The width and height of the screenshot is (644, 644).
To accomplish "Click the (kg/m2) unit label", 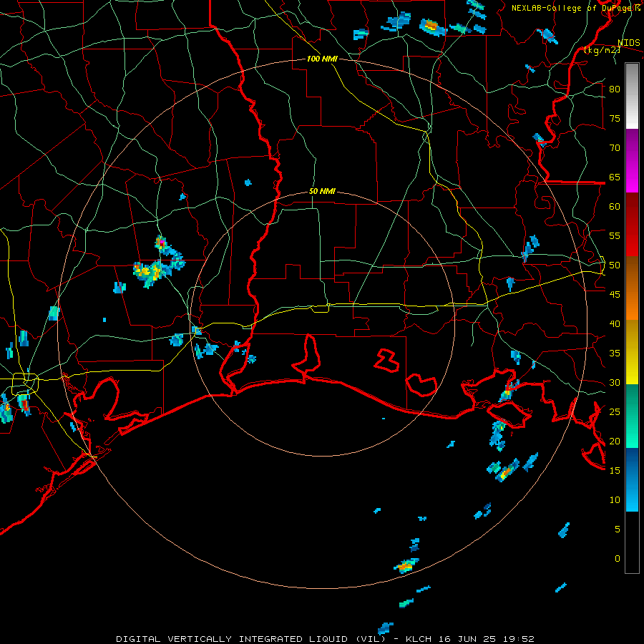I will point(602,50).
